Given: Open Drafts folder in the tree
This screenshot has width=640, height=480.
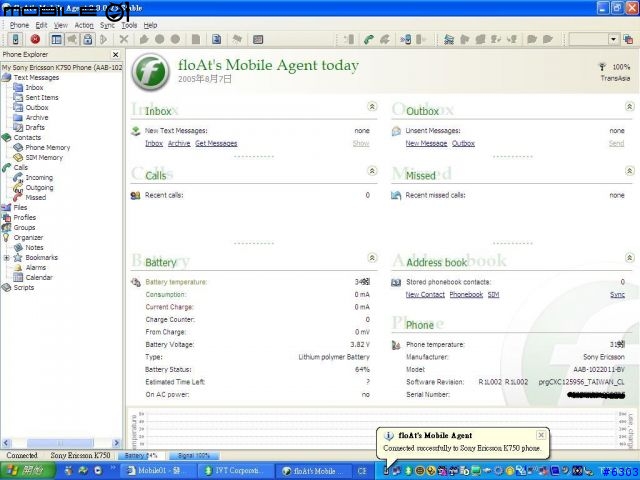Looking at the screenshot, I should click(35, 127).
